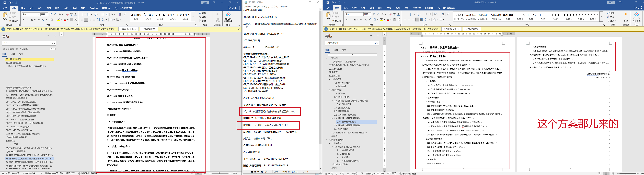Collapse the 六 资格审查资料 tree node

tap(327, 140)
